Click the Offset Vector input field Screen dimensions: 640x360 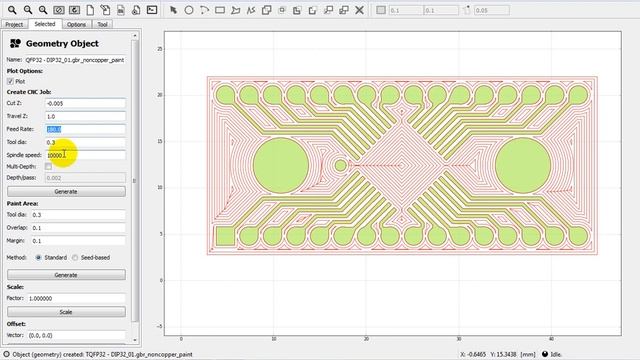click(76, 335)
